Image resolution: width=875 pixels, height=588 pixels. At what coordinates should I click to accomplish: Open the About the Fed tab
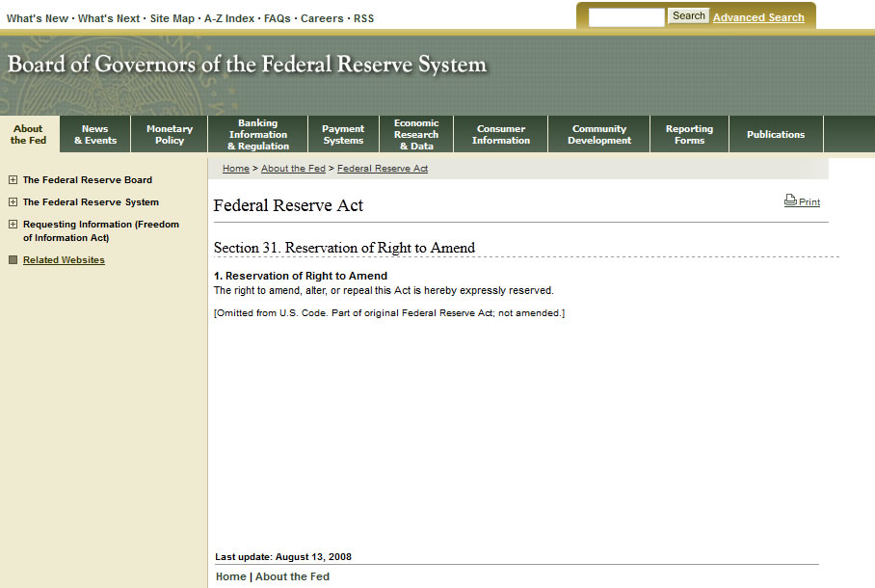coord(29,134)
